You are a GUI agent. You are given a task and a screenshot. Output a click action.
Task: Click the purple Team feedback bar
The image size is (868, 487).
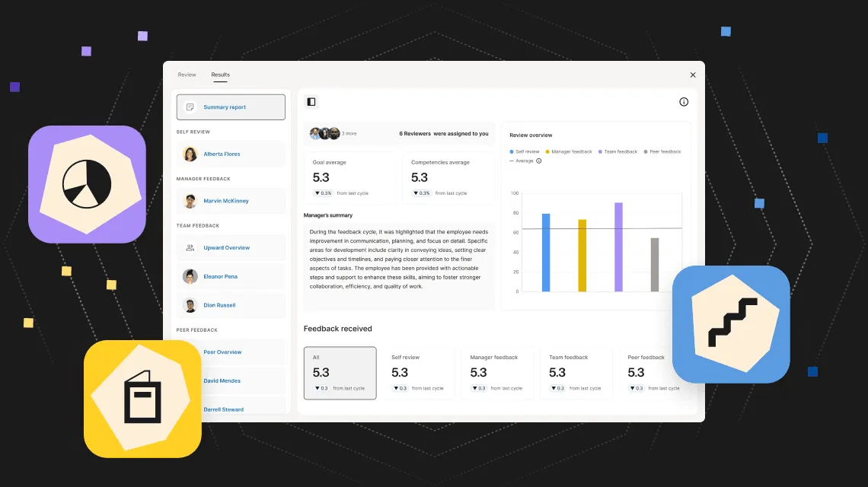click(x=618, y=247)
